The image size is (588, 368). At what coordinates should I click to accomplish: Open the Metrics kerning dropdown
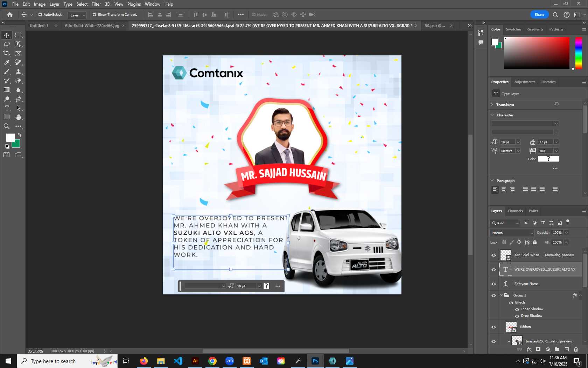pyautogui.click(x=518, y=151)
